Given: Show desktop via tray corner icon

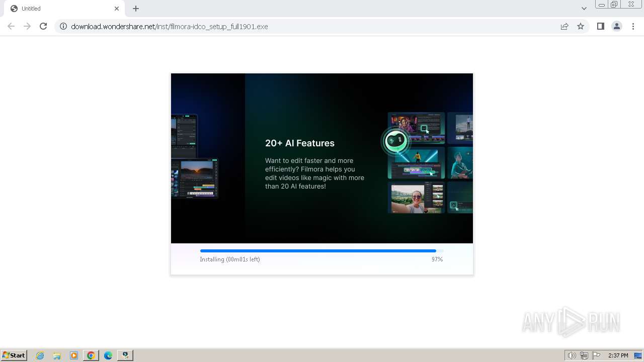Looking at the screenshot, I should click(x=638, y=355).
